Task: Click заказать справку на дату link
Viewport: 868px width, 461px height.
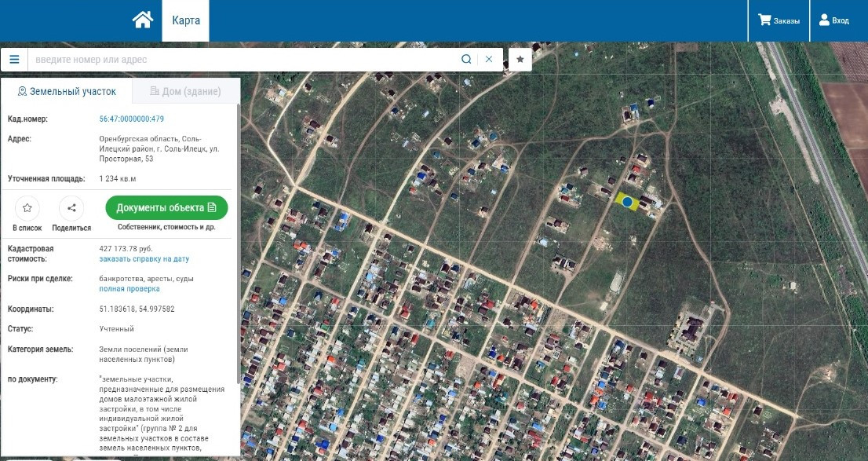Action: click(144, 259)
